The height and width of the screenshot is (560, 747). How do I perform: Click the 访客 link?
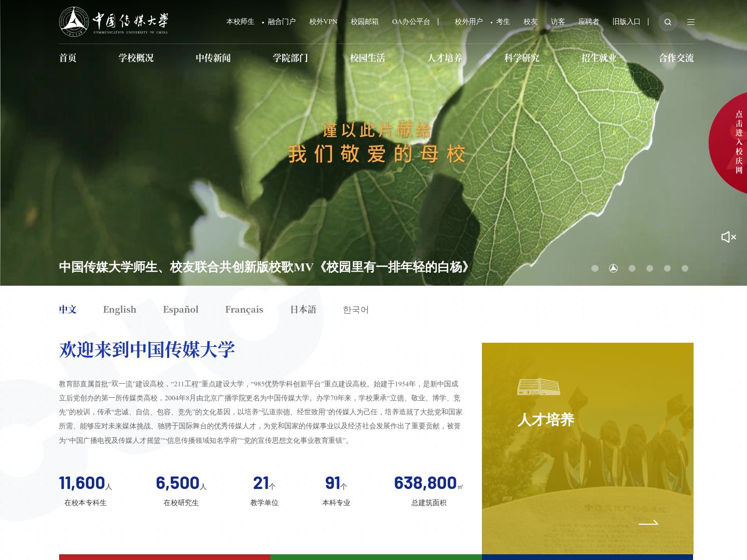(x=558, y=22)
